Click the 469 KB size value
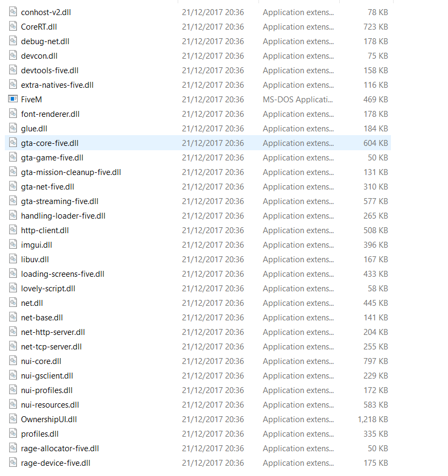 (x=376, y=100)
